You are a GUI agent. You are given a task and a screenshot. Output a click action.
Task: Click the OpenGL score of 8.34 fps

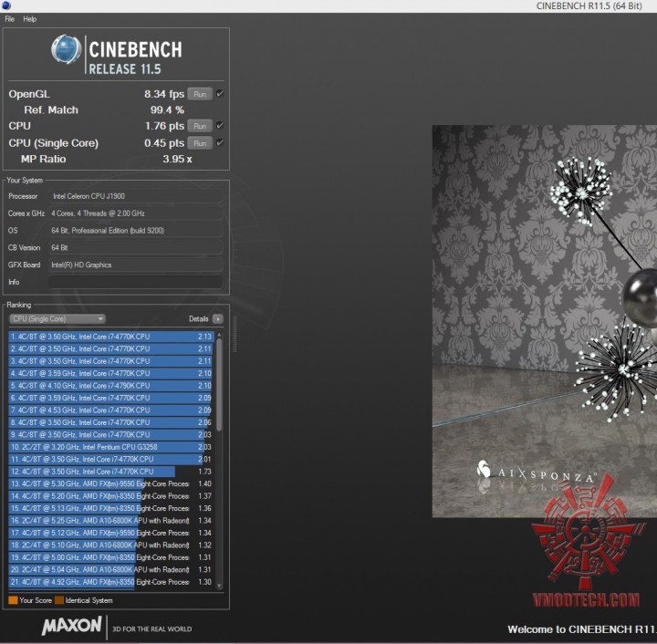pyautogui.click(x=164, y=94)
